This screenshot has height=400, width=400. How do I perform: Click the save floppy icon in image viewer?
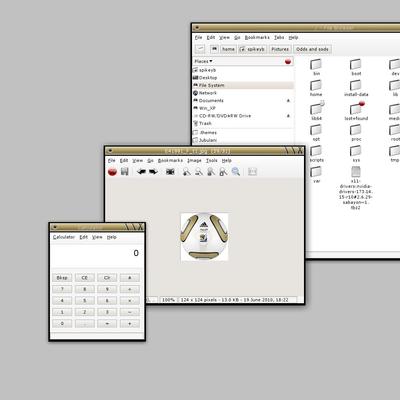125,172
